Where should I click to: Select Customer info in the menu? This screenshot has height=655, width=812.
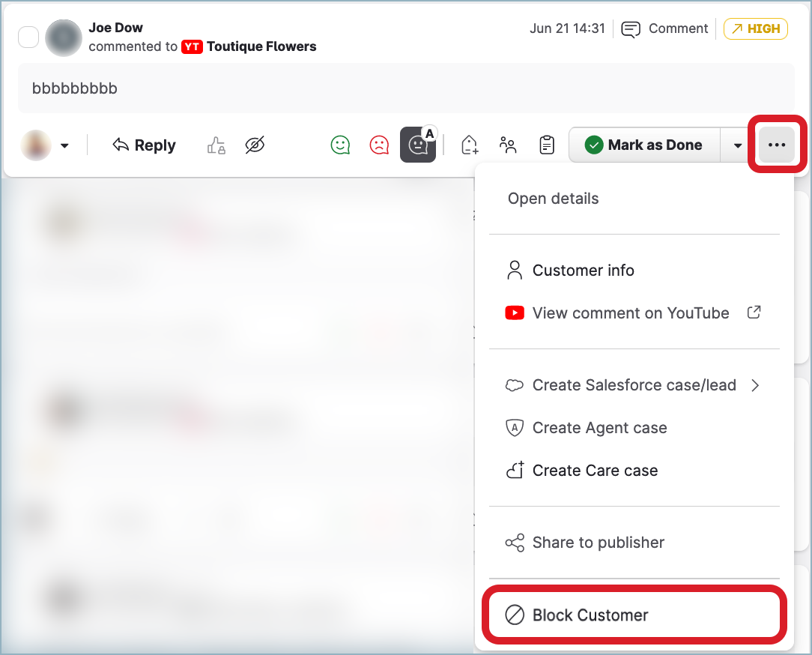(x=583, y=271)
